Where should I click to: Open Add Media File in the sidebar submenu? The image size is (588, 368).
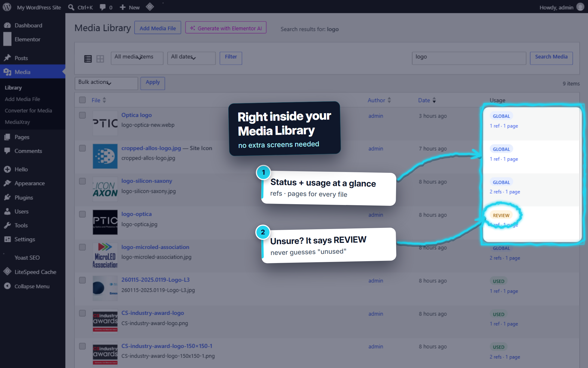pos(22,99)
